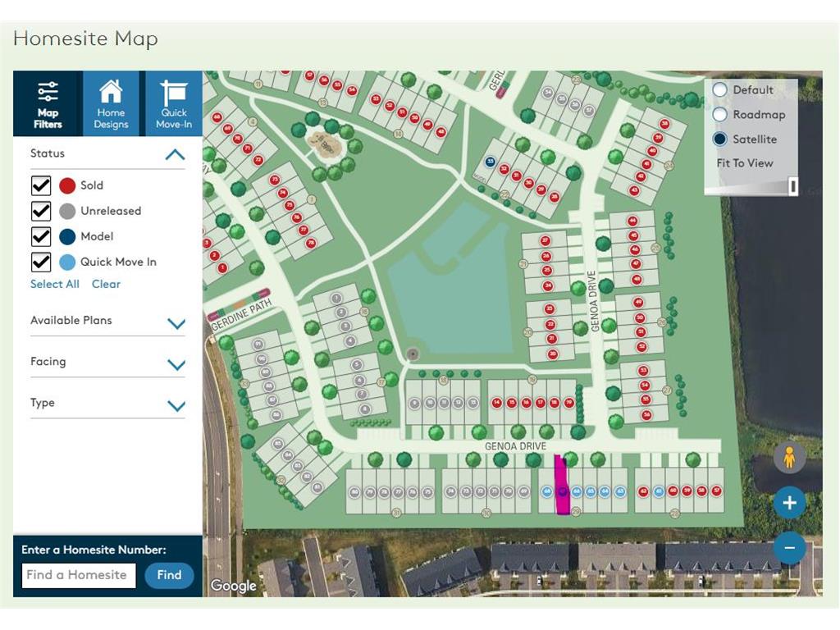
Task: Select sold homesite 43 marker
Action: [635, 190]
